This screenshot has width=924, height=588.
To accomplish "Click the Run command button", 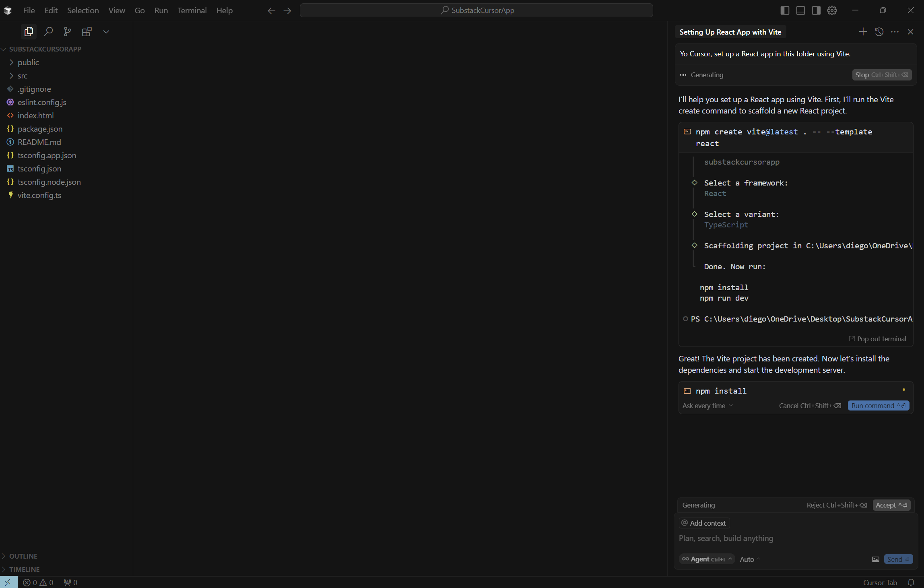I will tap(878, 406).
